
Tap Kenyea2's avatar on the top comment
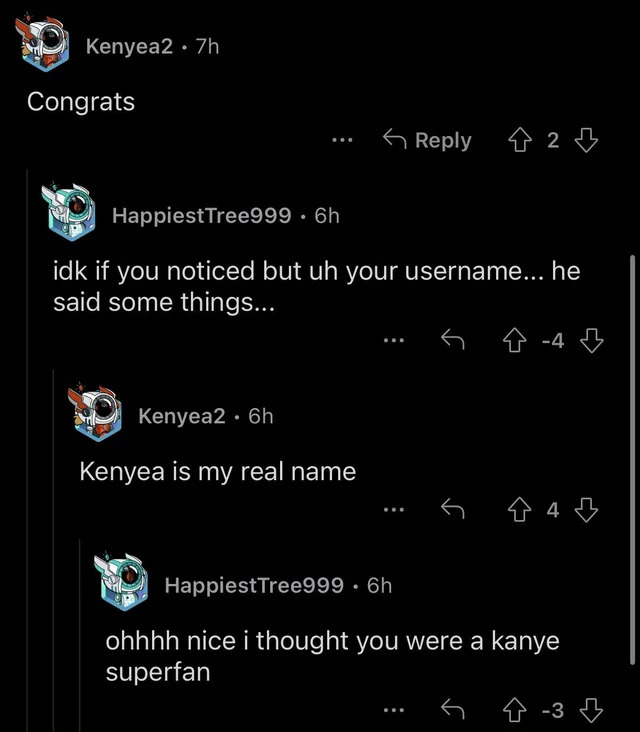46,43
